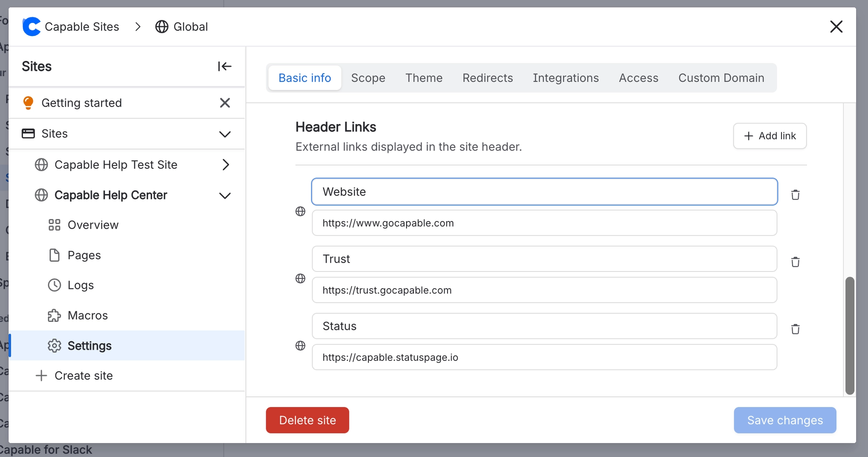This screenshot has width=868, height=457.
Task: Focus the Trust title field
Action: point(544,259)
